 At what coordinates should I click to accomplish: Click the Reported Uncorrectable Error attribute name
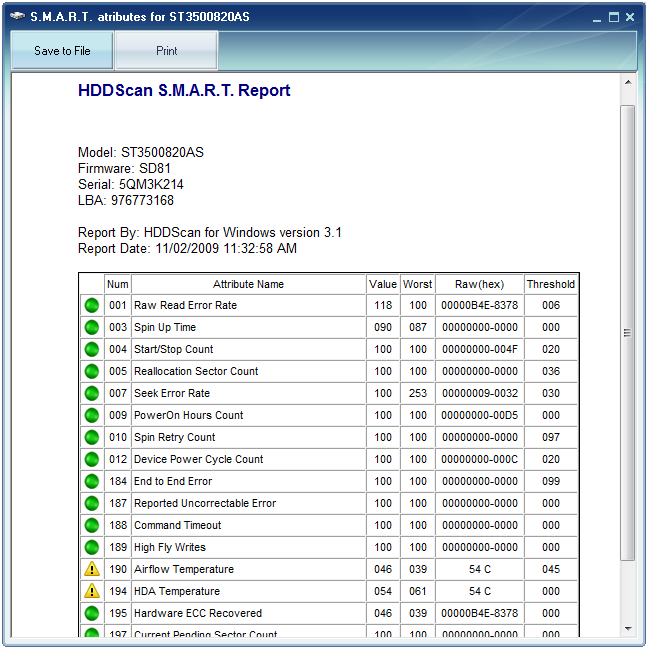click(x=205, y=503)
